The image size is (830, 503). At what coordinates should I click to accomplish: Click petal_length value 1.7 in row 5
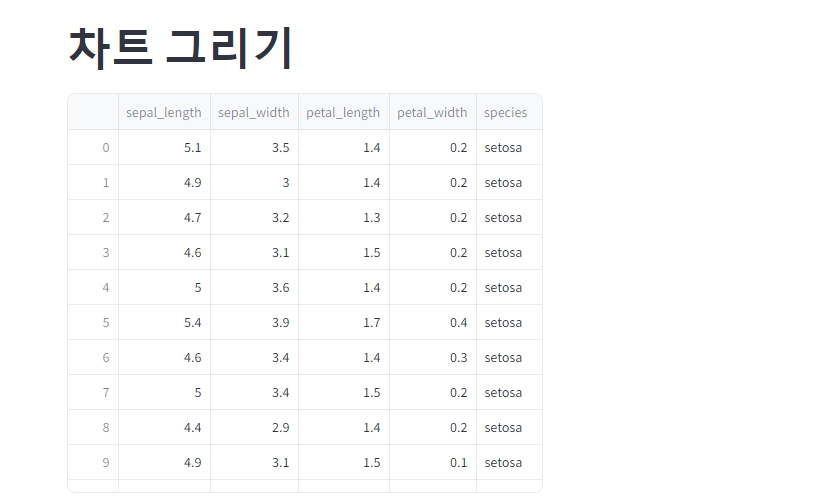tap(344, 322)
